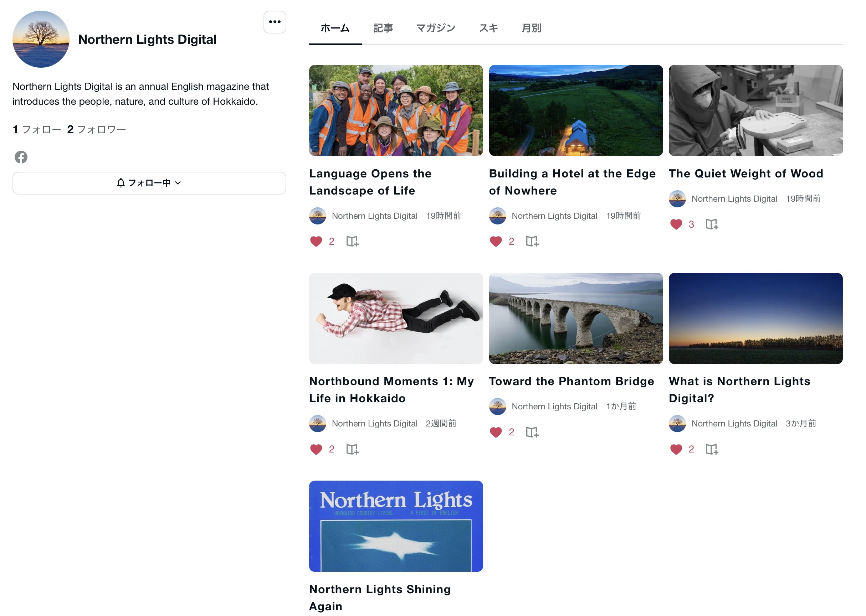This screenshot has height=616, width=866.
Task: Click the Phantom Bridge arch photo thumbnail
Action: 575,318
